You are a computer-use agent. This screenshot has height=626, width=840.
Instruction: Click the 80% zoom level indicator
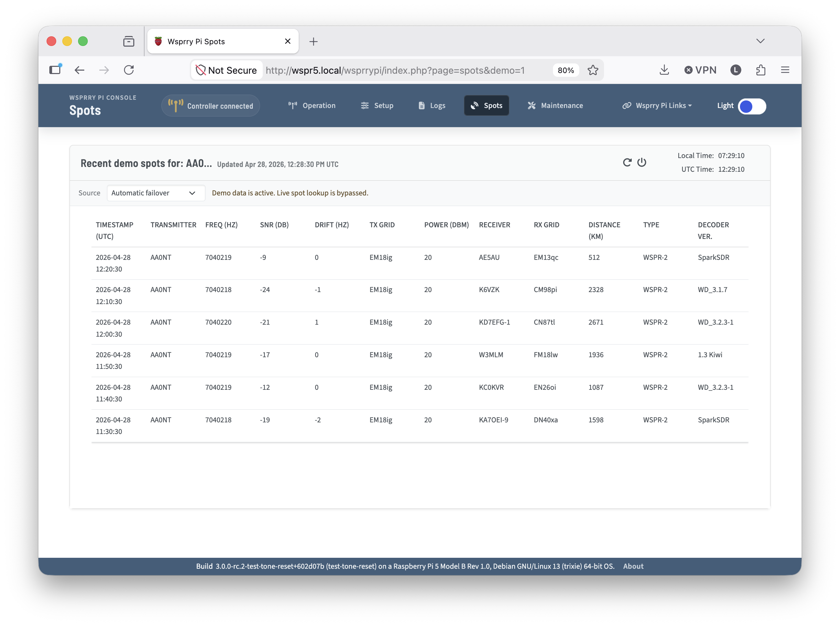[566, 71]
